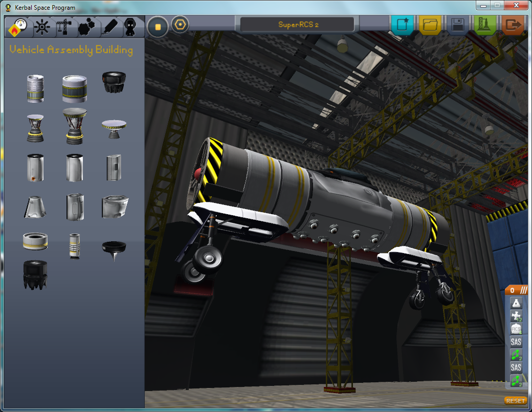This screenshot has height=412, width=532.
Task: Open the gears Utility parts tab
Action: click(86, 27)
